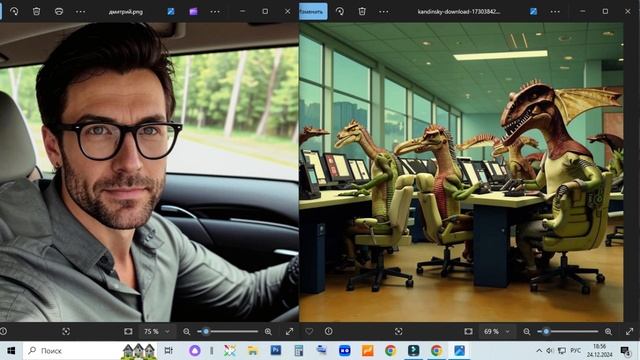Open File Explorer from taskbar
Screen dimensions: 640x360
pos(253,351)
